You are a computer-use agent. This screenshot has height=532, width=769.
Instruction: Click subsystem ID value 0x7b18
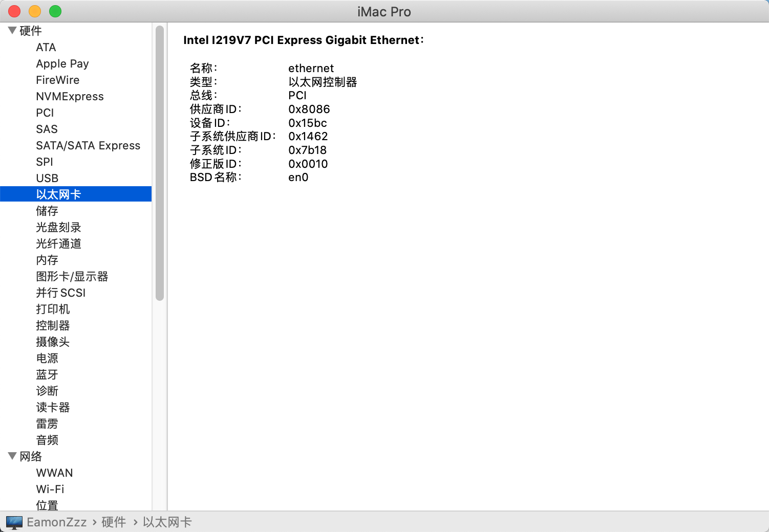[x=307, y=150]
